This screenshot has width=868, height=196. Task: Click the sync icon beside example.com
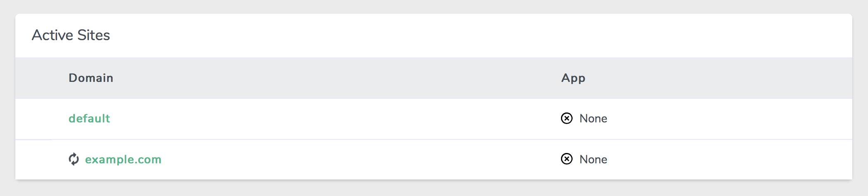click(74, 159)
